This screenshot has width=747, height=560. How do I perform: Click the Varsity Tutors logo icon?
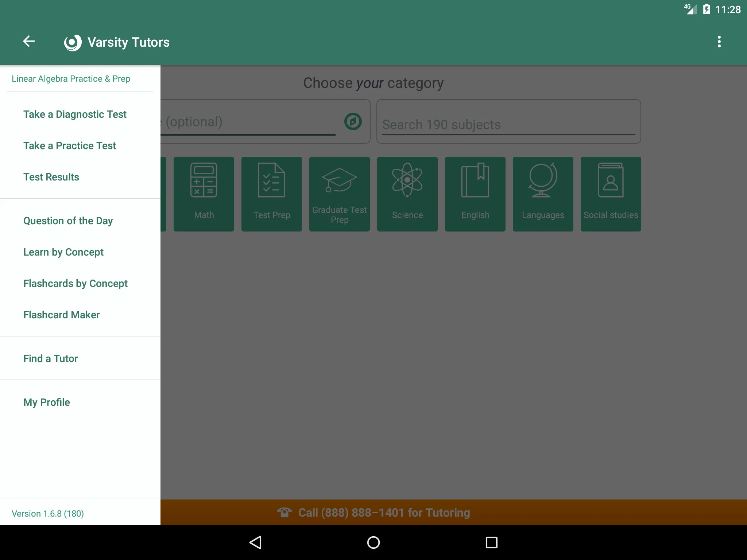click(71, 41)
